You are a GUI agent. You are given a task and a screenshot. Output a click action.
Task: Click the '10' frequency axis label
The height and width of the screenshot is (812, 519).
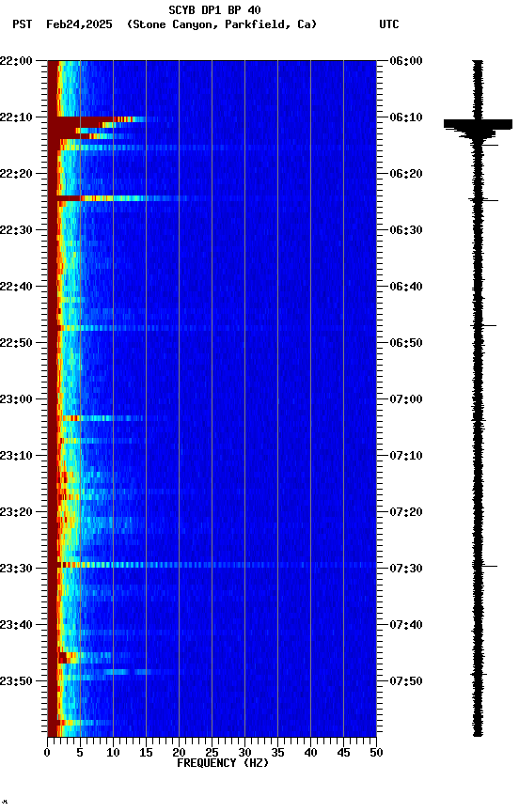click(x=113, y=753)
